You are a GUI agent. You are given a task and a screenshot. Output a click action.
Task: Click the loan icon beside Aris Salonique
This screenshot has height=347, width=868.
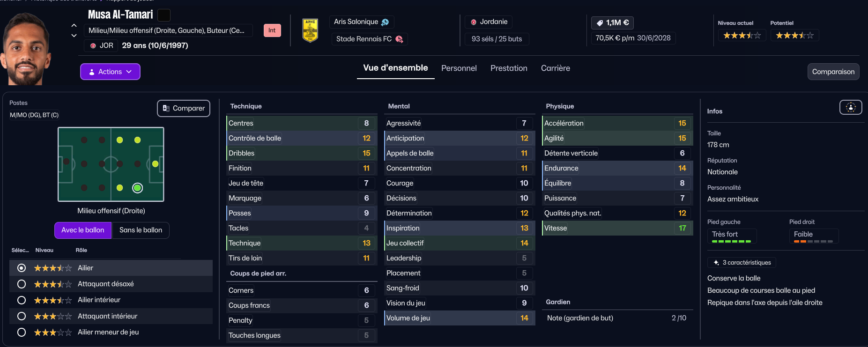coord(385,22)
